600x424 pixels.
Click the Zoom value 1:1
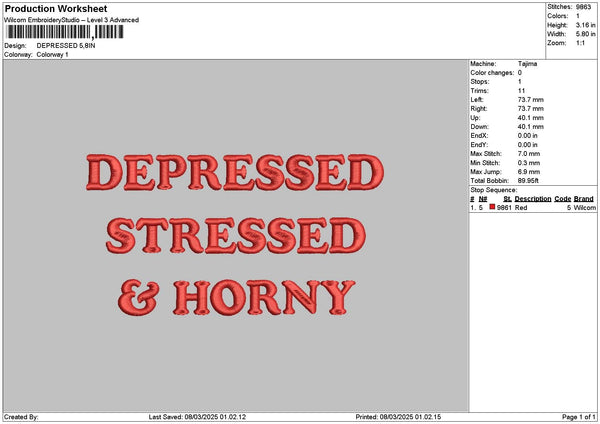tap(580, 43)
